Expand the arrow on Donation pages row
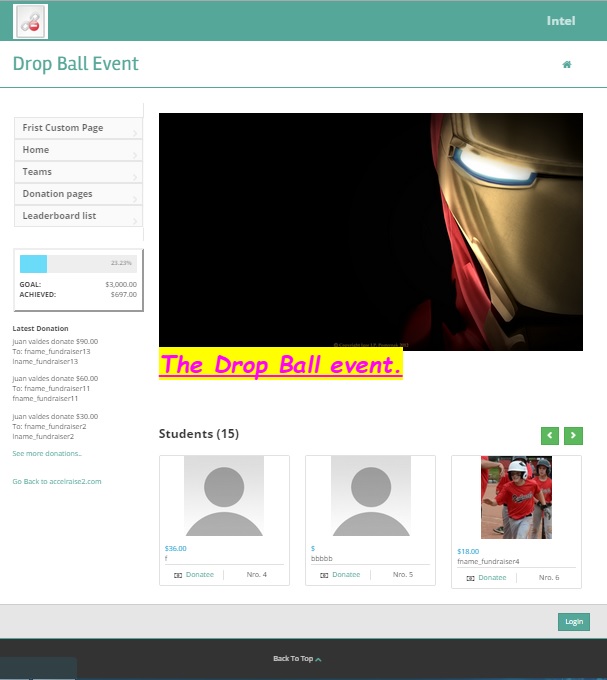This screenshot has height=680, width=607. (135, 199)
